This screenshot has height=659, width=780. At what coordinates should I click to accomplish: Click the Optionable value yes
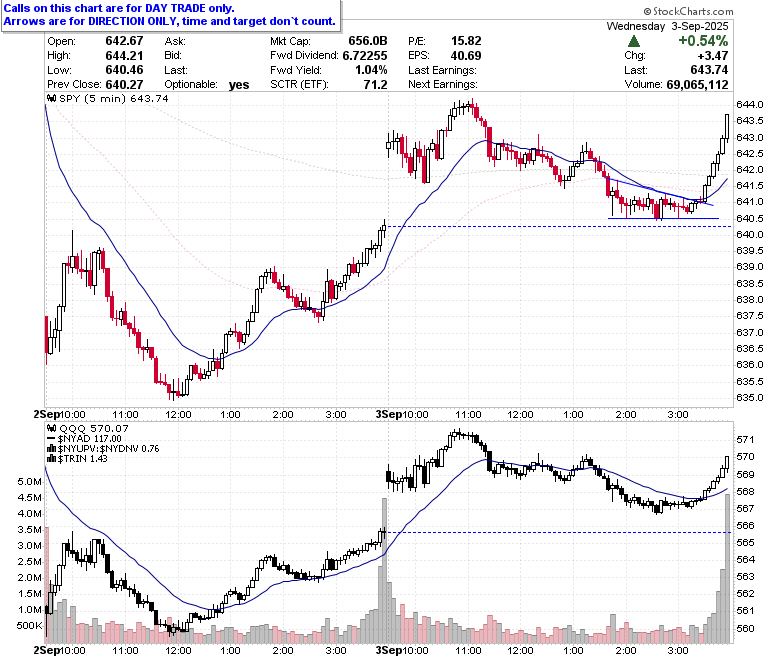tap(239, 85)
